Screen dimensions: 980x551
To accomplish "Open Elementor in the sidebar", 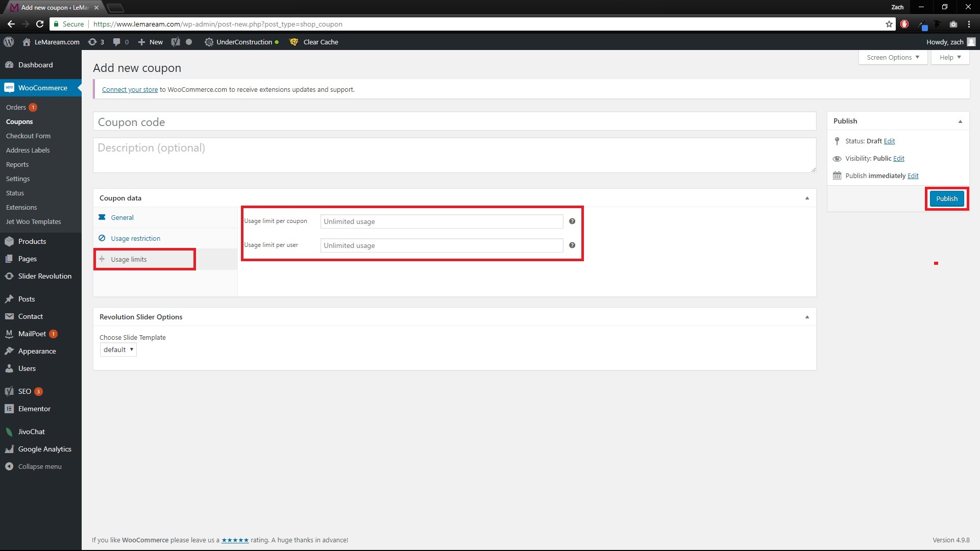I will click(41, 409).
